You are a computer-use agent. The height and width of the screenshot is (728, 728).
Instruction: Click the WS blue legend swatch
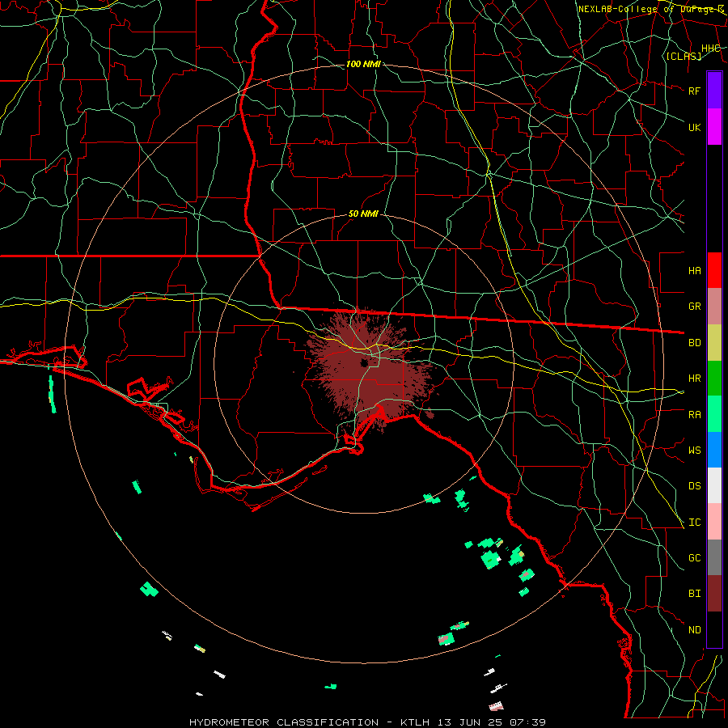(714, 450)
